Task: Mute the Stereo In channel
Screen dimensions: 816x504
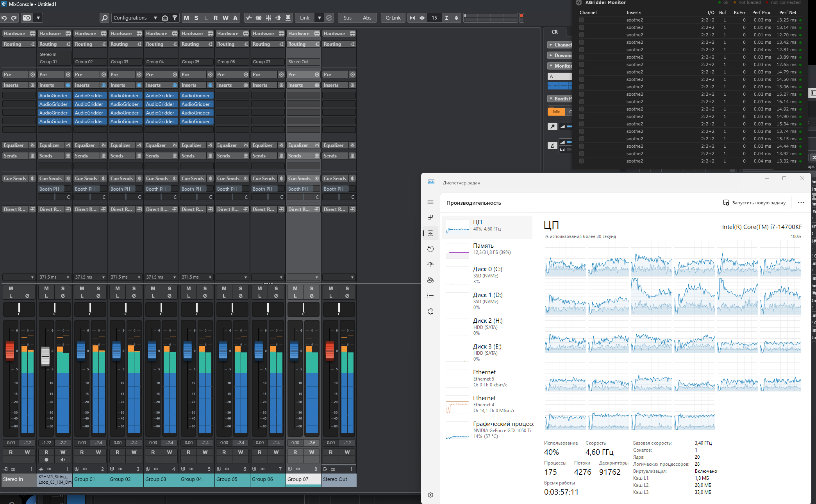Action: tap(11, 288)
